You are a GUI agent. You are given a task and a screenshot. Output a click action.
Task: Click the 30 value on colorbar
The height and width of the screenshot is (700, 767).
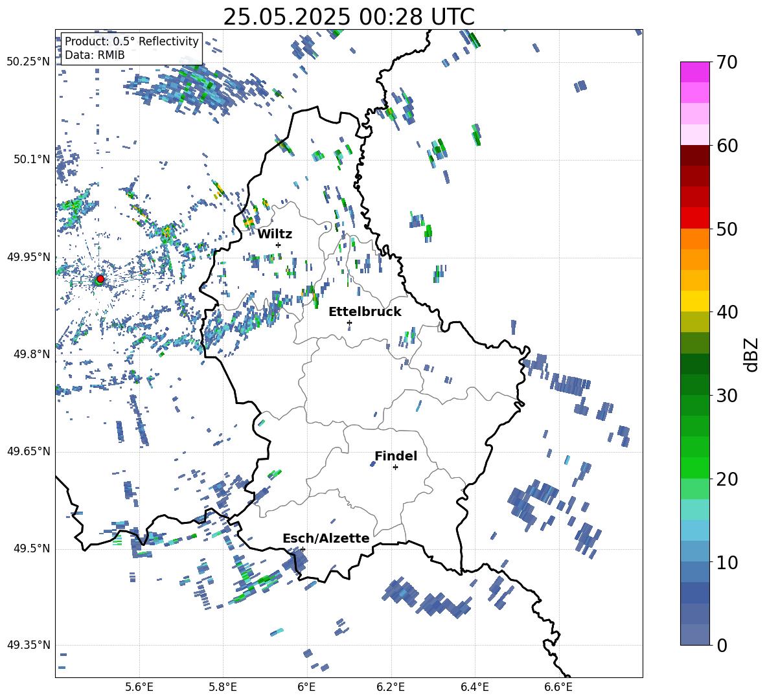coord(727,396)
